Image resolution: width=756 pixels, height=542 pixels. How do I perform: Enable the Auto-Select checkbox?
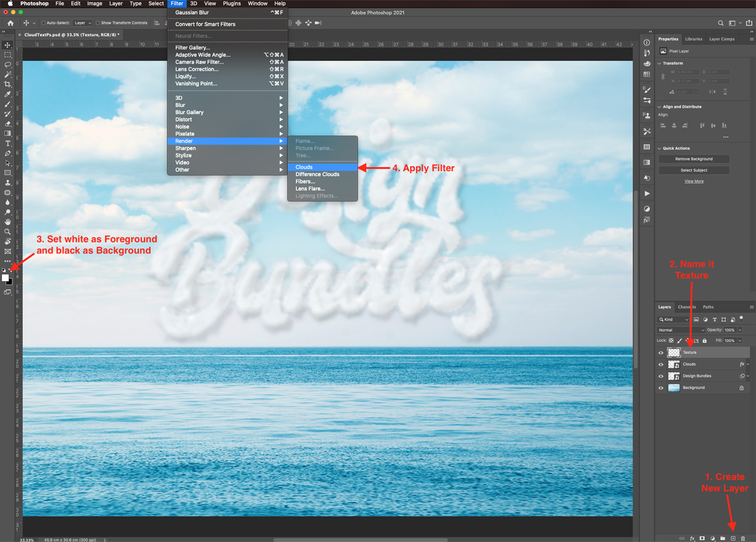tap(43, 23)
